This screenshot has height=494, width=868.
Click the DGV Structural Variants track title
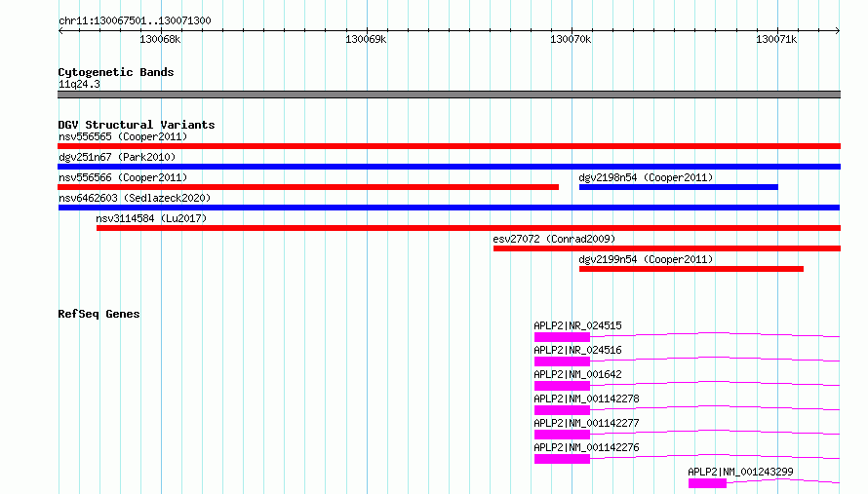137,125
